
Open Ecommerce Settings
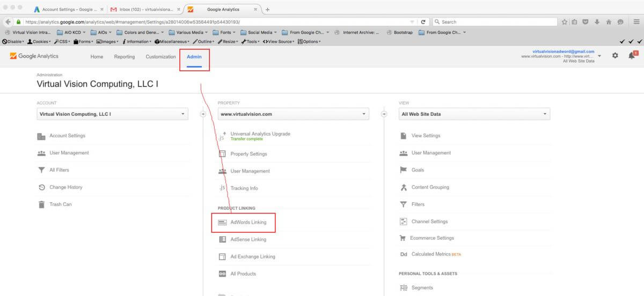tap(432, 238)
